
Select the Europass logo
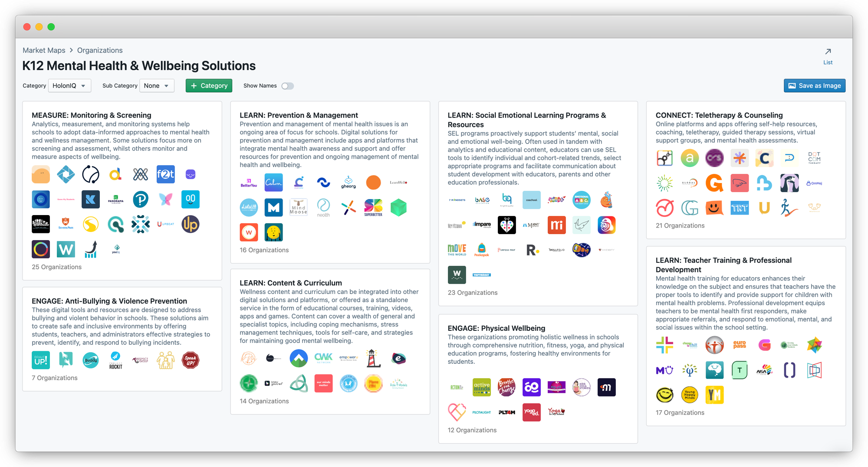click(x=740, y=345)
